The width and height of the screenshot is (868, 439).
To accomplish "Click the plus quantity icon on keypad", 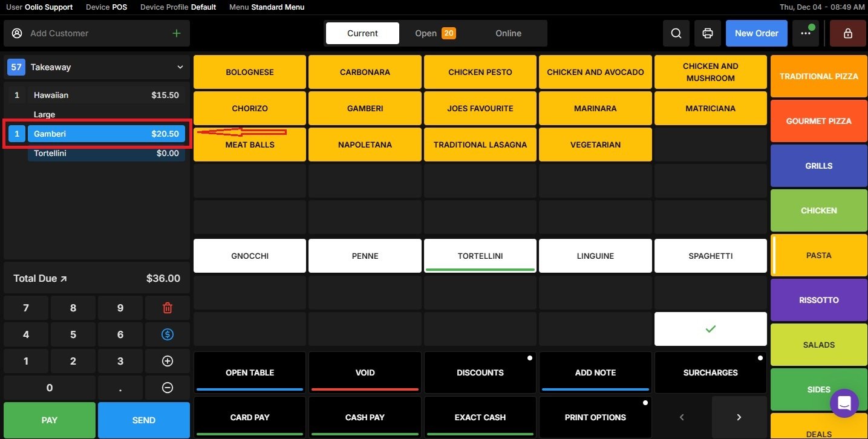I will (x=167, y=360).
